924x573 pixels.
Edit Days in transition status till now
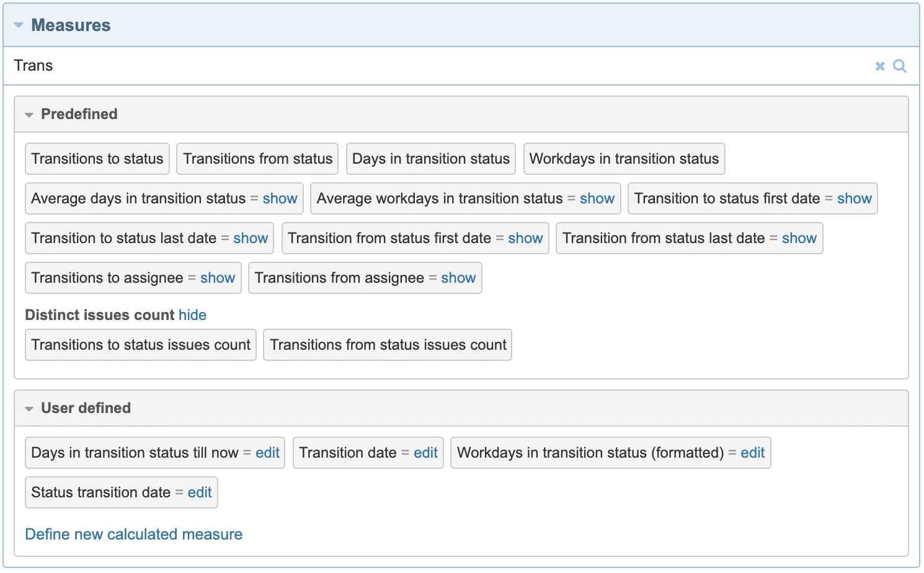tap(267, 453)
